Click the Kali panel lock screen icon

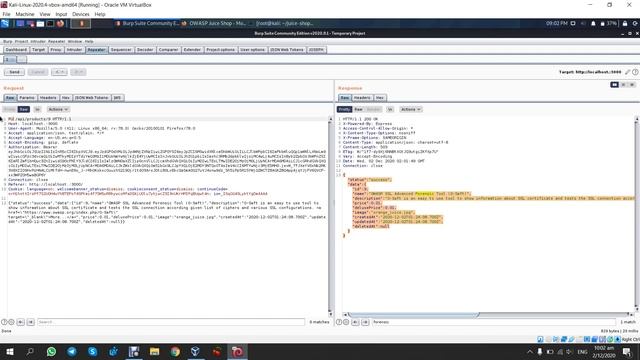[625, 24]
